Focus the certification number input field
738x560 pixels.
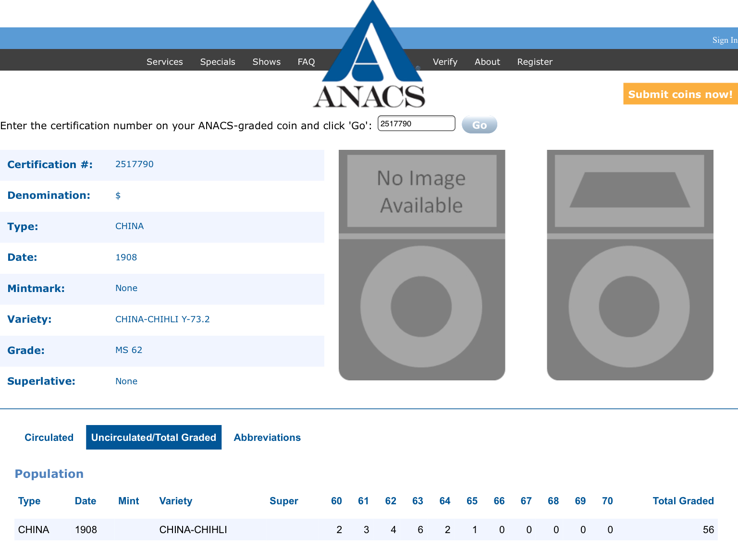pyautogui.click(x=417, y=123)
